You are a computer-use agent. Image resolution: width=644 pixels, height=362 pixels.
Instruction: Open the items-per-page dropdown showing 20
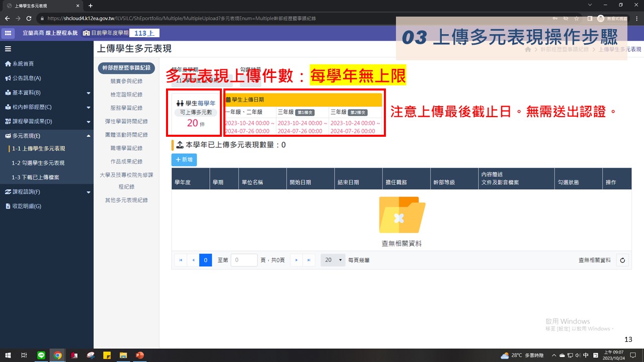coord(333,260)
